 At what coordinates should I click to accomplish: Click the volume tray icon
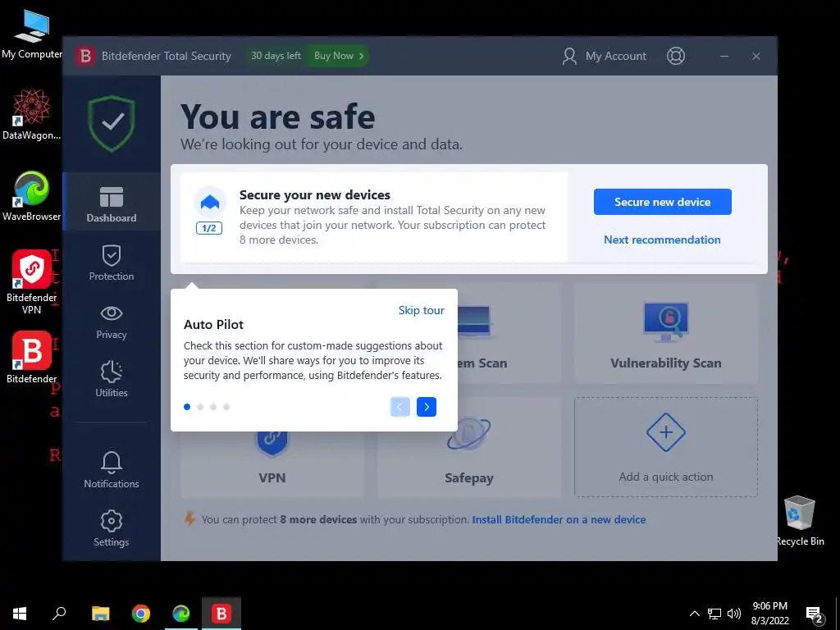734,614
